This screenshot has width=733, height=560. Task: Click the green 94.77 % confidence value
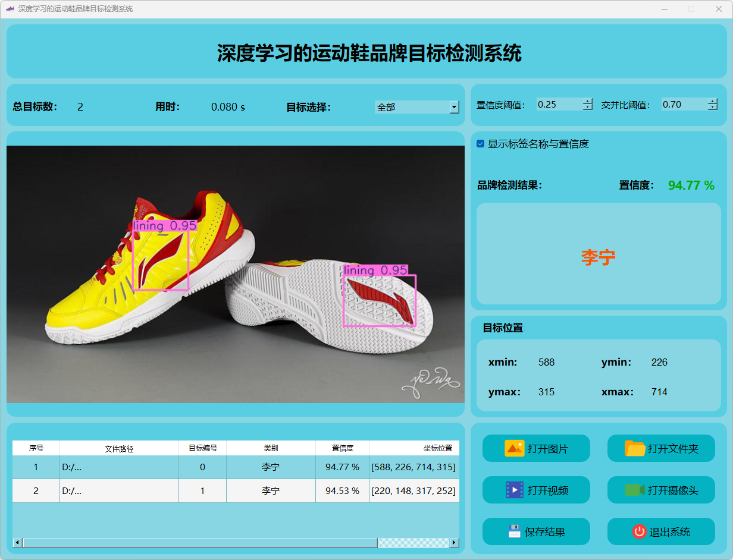[691, 185]
